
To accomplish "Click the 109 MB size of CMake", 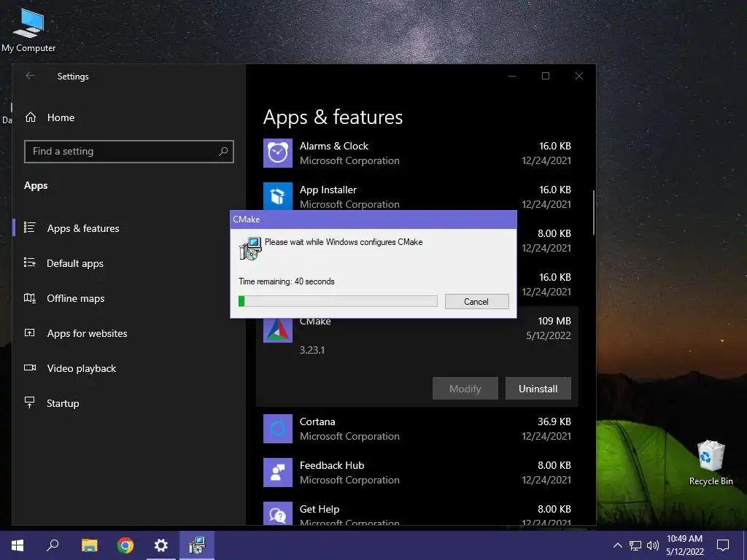I will click(554, 321).
